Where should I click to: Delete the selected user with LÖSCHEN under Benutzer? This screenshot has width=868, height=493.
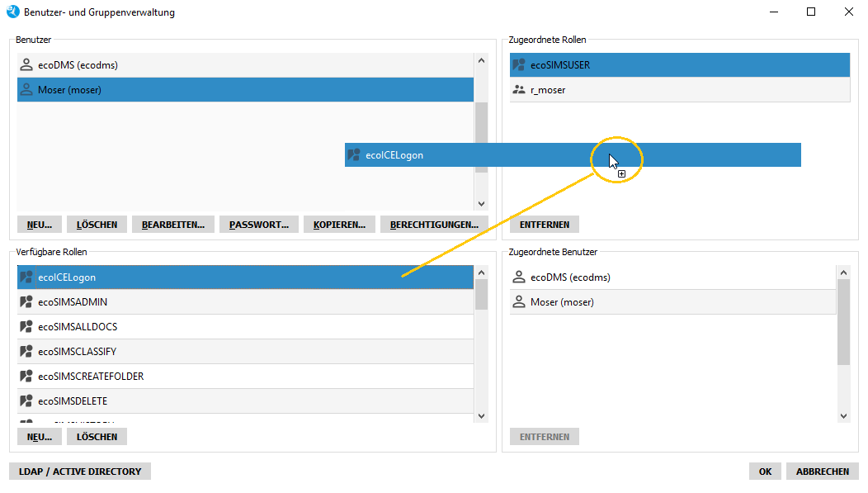[97, 225]
